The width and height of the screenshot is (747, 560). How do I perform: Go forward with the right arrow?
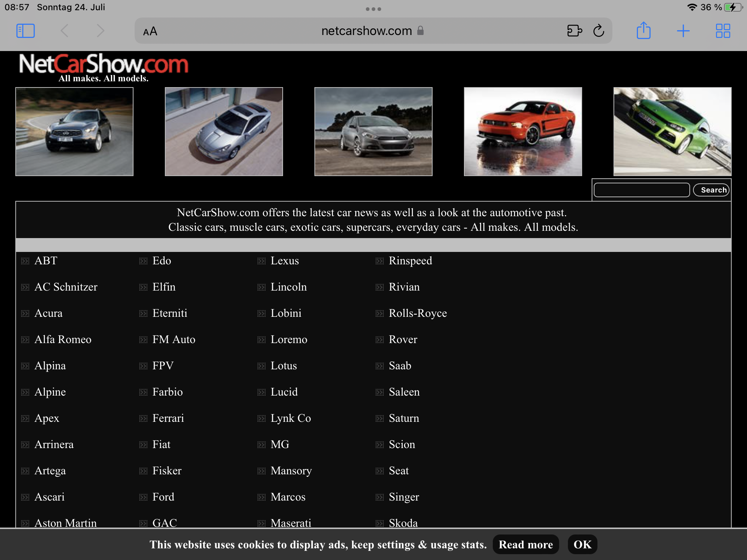[x=100, y=31]
